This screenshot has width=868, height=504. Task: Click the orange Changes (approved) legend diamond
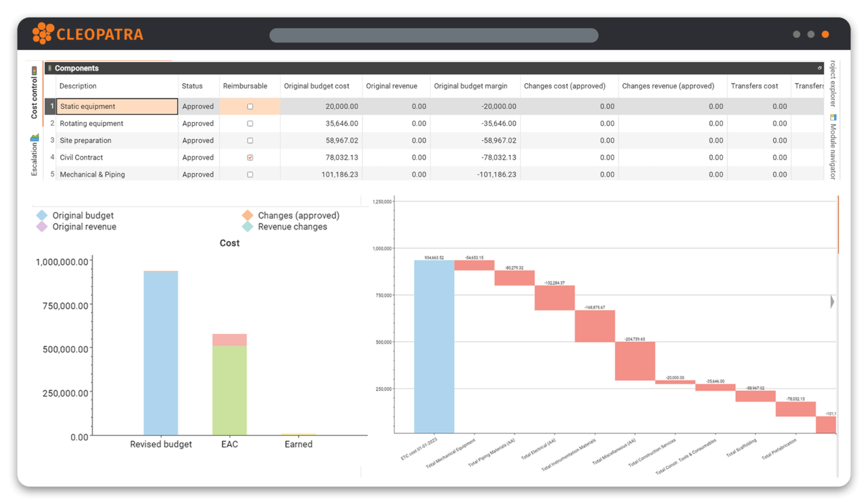pyautogui.click(x=247, y=215)
